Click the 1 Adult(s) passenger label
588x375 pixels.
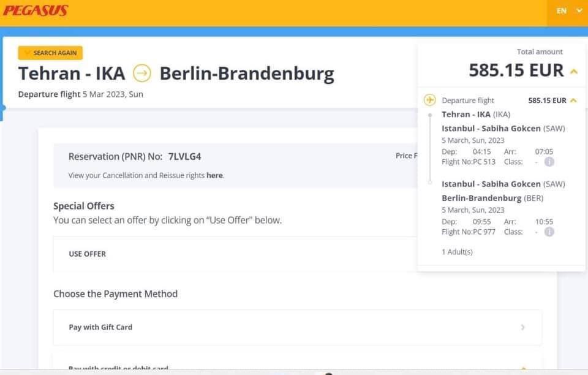457,252
